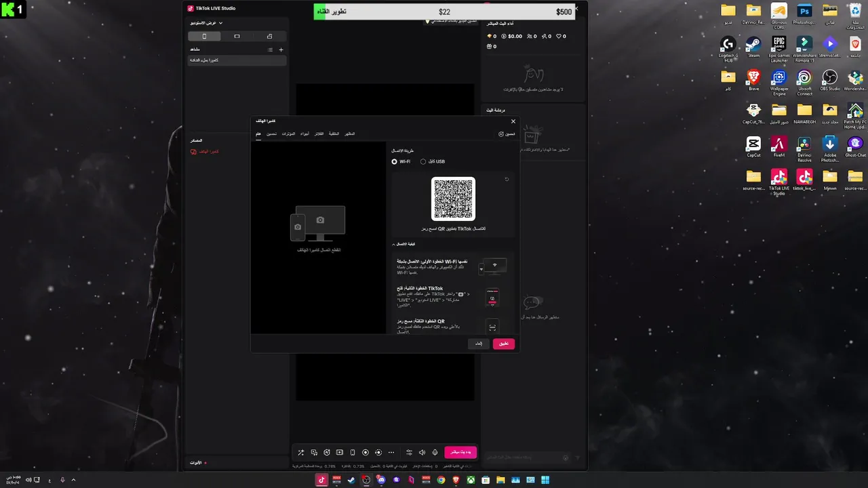Close the phone camera dialog
Screen dimensions: 868x488
[x=513, y=121]
